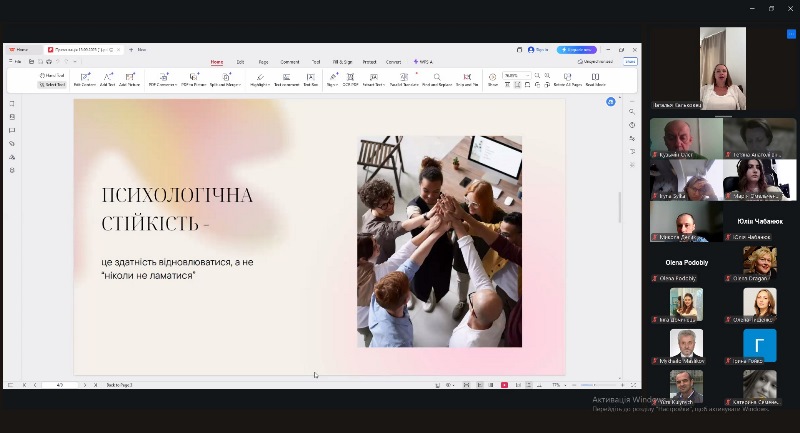Click the Edit Content icon
Viewport: 800px width, 433px height.
coord(83,79)
